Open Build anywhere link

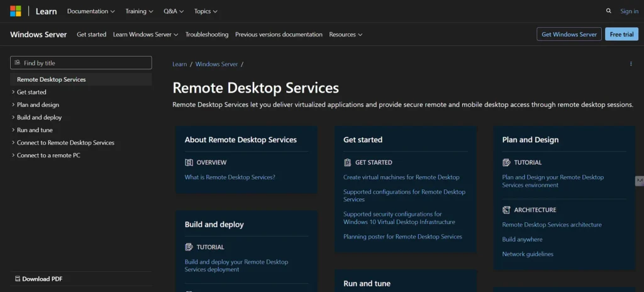pyautogui.click(x=522, y=239)
